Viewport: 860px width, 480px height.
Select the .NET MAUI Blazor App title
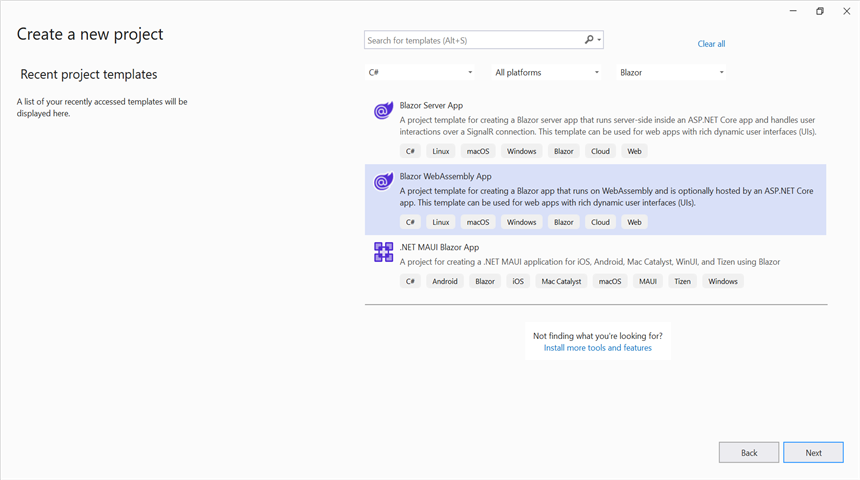click(x=439, y=247)
